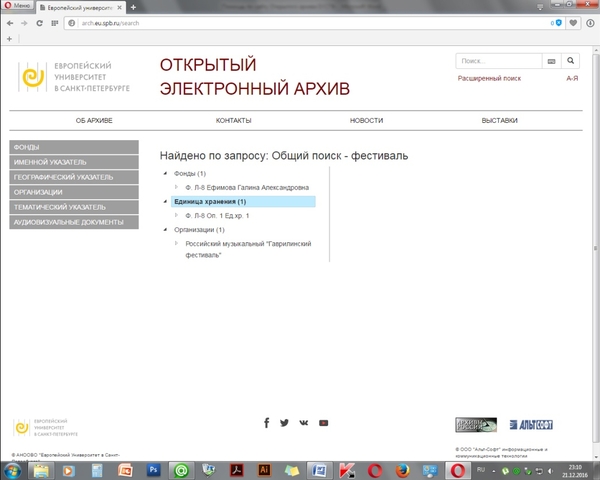Open the Расширенный поиск link
Image resolution: width=600 pixels, height=480 pixels.
(x=489, y=78)
